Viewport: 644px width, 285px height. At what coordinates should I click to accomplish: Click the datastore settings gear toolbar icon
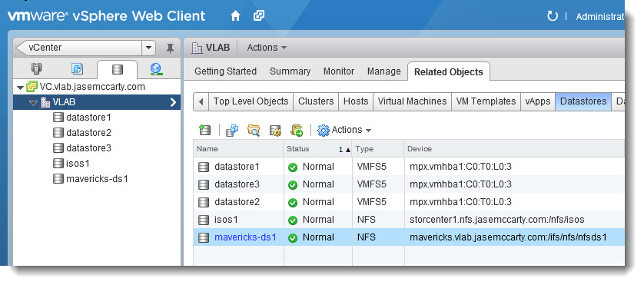(x=275, y=131)
